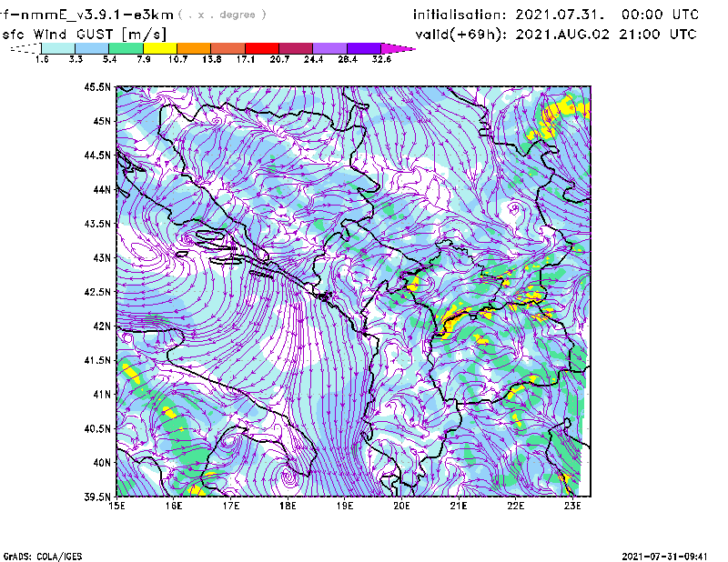Click the latitude label '42N'
Viewport: 728px width, 562px height.
[x=102, y=326]
